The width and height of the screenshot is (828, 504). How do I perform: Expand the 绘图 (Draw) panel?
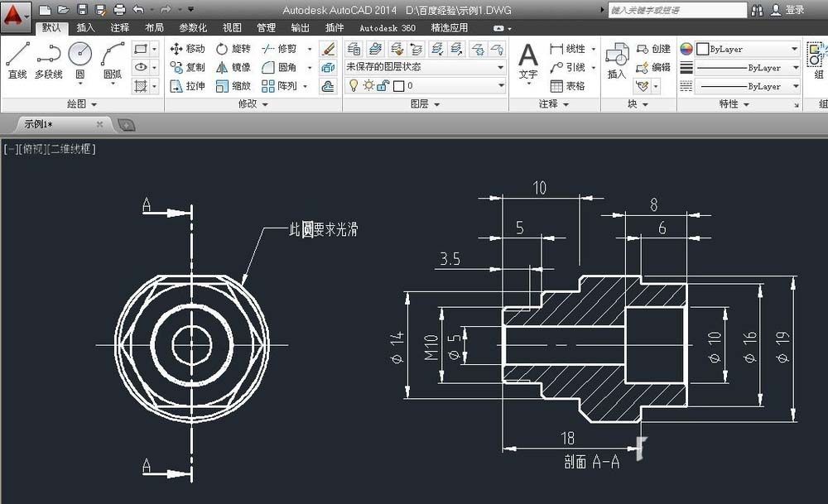coord(82,104)
